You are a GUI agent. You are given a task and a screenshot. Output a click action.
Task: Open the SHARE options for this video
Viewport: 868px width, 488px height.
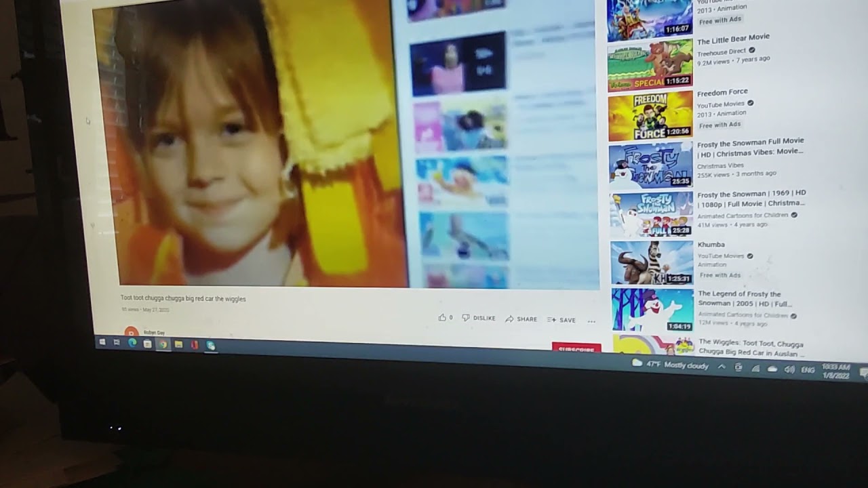[521, 319]
